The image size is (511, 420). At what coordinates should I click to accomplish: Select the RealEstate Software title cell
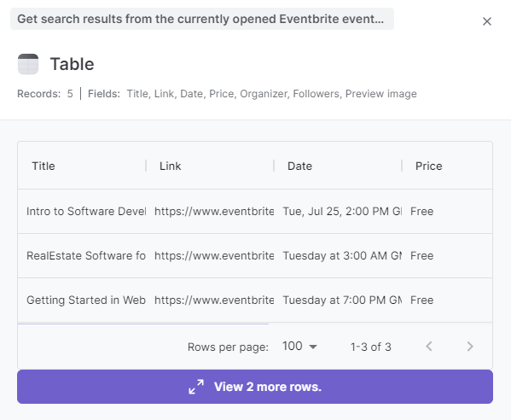[86, 255]
